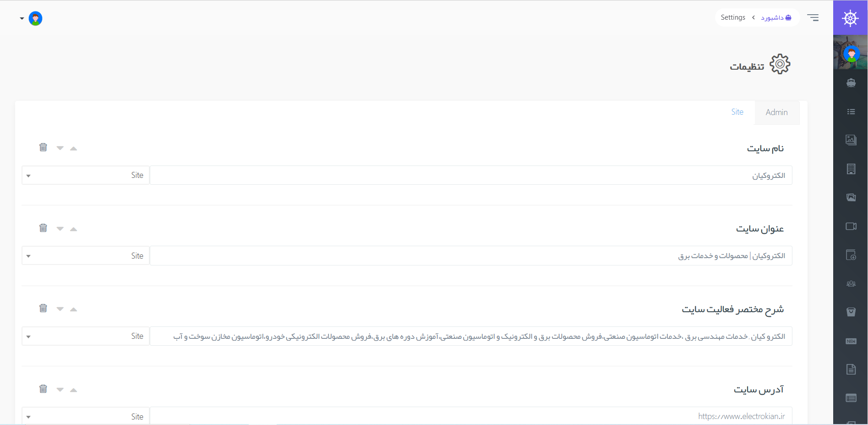Open the list menu sidebar icon

tap(851, 111)
